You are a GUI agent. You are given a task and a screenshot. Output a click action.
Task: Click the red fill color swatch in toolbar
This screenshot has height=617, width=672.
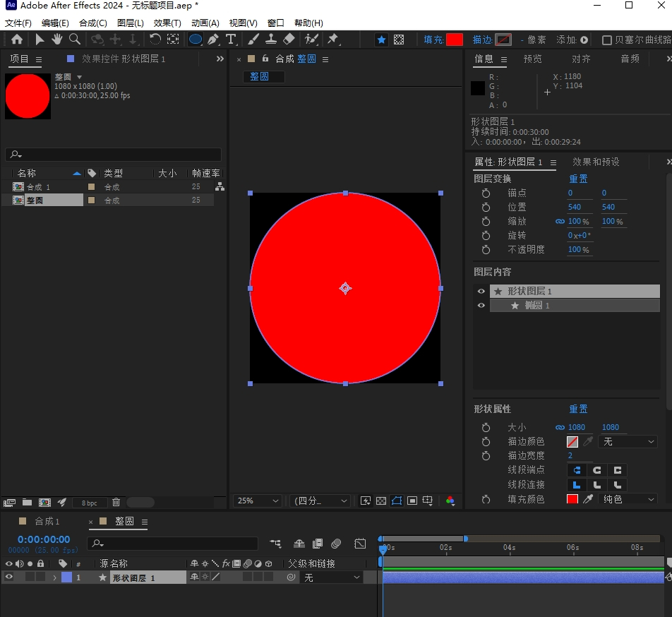coord(455,40)
